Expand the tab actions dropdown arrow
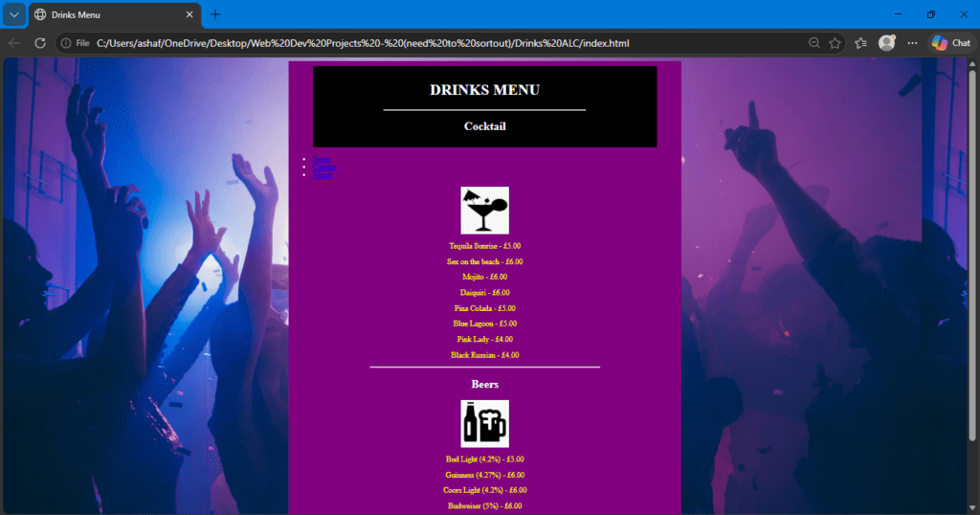 coord(14,14)
